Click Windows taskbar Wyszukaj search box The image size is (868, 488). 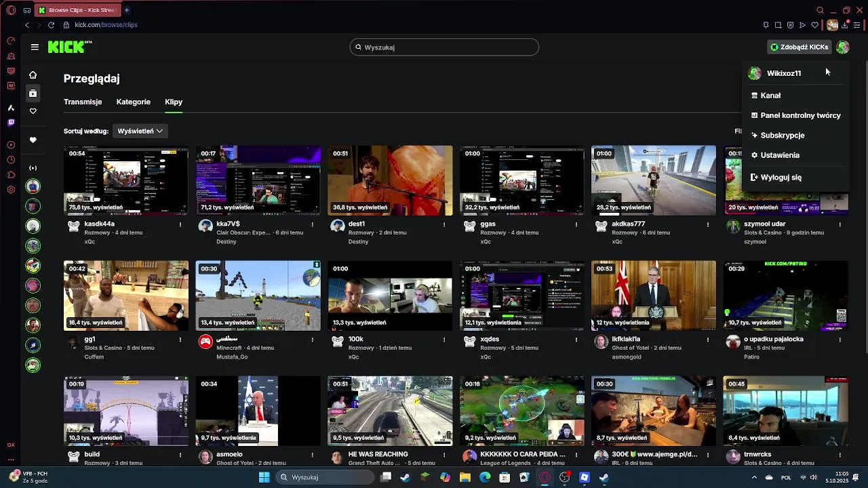point(324,477)
